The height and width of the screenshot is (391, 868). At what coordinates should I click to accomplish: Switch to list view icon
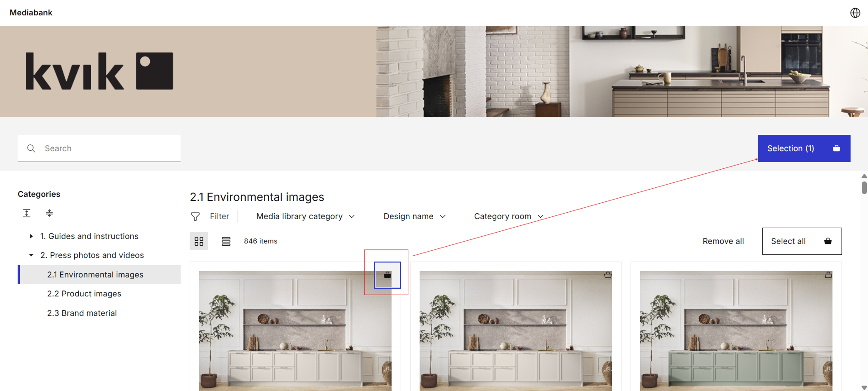pos(226,241)
